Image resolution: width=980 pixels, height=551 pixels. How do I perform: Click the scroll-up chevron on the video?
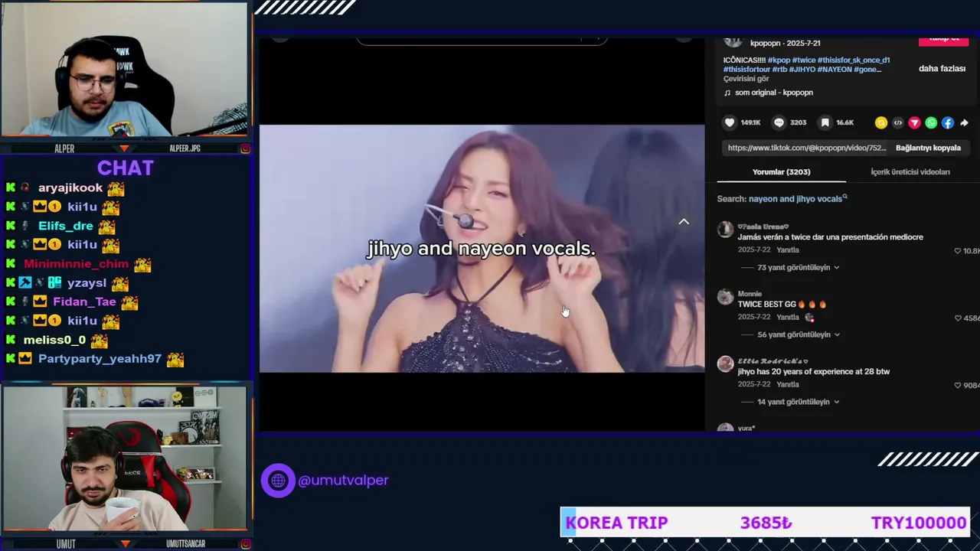(x=684, y=222)
